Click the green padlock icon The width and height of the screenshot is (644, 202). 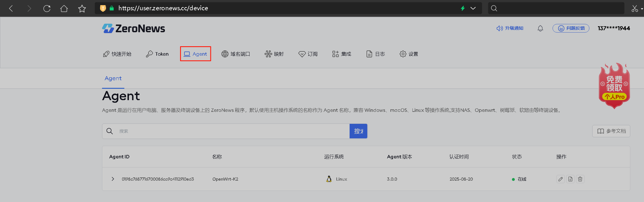pos(112,8)
